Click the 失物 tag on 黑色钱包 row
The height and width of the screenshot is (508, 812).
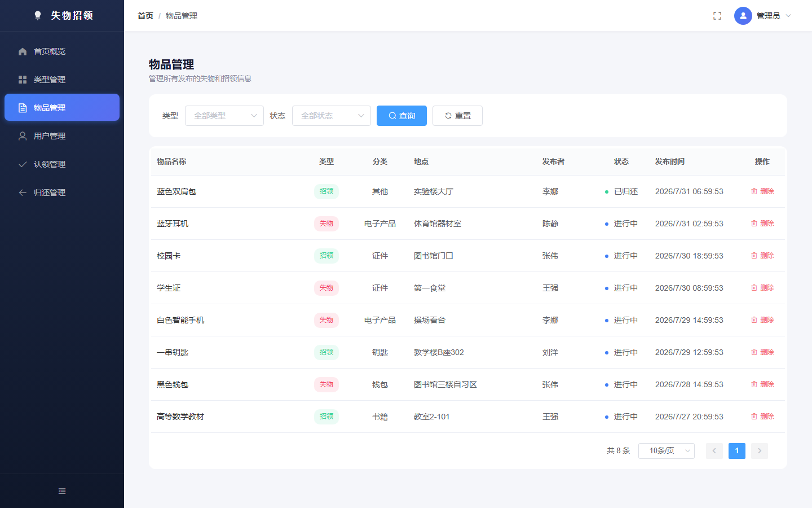[326, 384]
